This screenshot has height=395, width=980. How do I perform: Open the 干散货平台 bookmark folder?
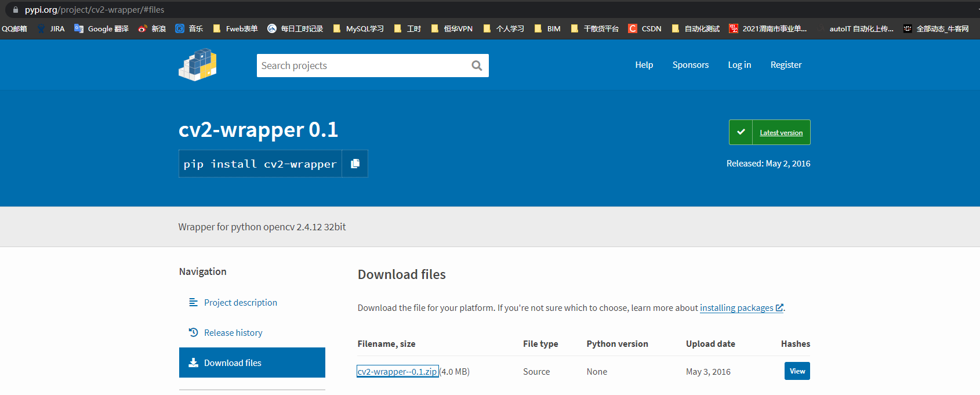click(595, 28)
